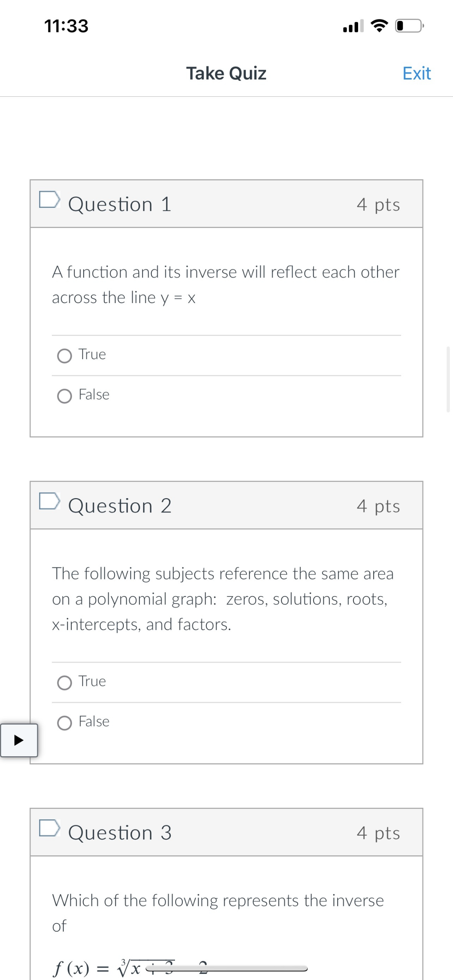Tap the battery indicator icon
The image size is (453, 980).
click(408, 26)
